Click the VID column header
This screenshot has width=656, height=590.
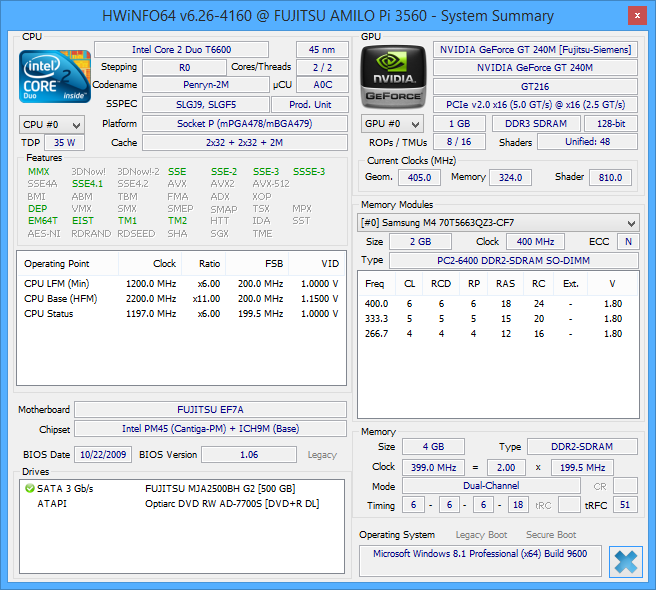coord(317,264)
